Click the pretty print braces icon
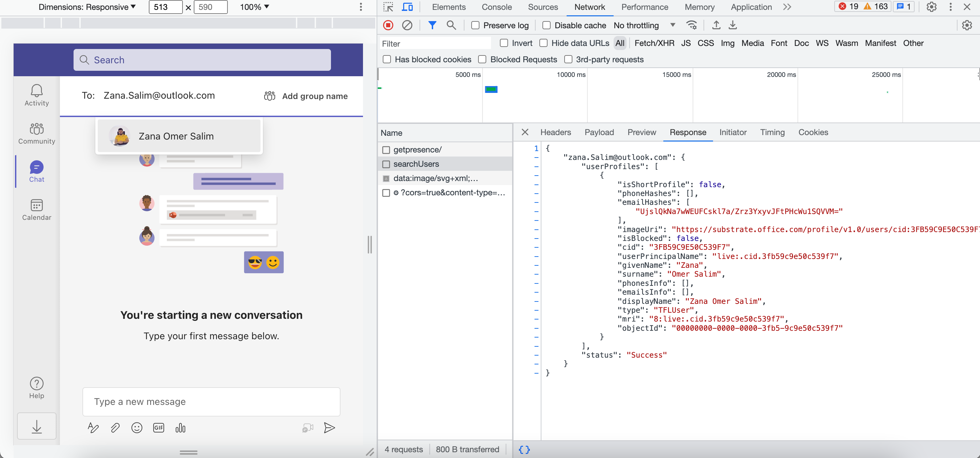Image resolution: width=980 pixels, height=458 pixels. pos(524,449)
